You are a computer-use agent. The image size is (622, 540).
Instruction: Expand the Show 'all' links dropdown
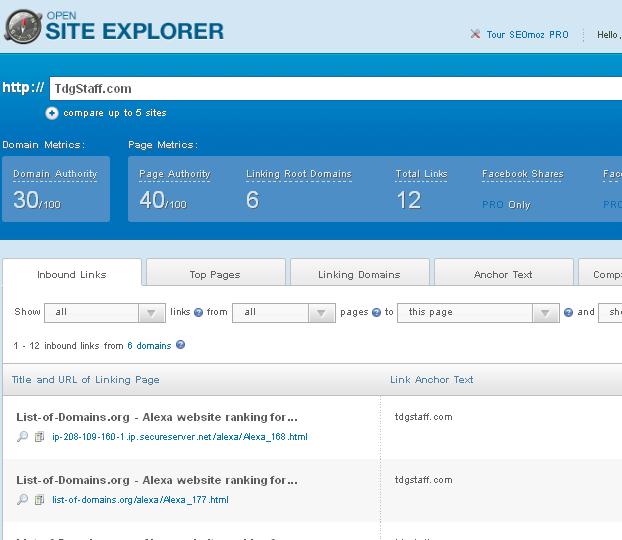point(105,313)
